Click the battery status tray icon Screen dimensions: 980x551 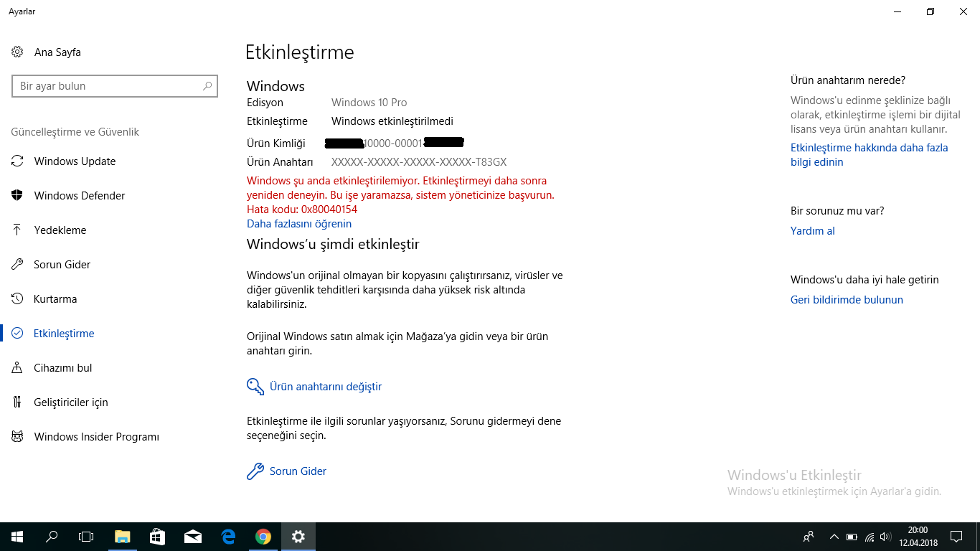(x=852, y=537)
